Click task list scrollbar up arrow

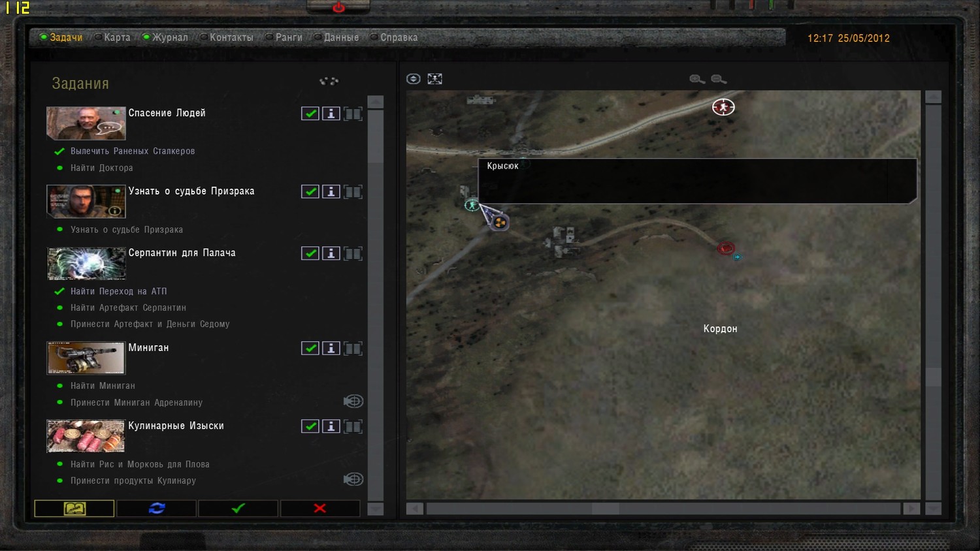pos(376,102)
